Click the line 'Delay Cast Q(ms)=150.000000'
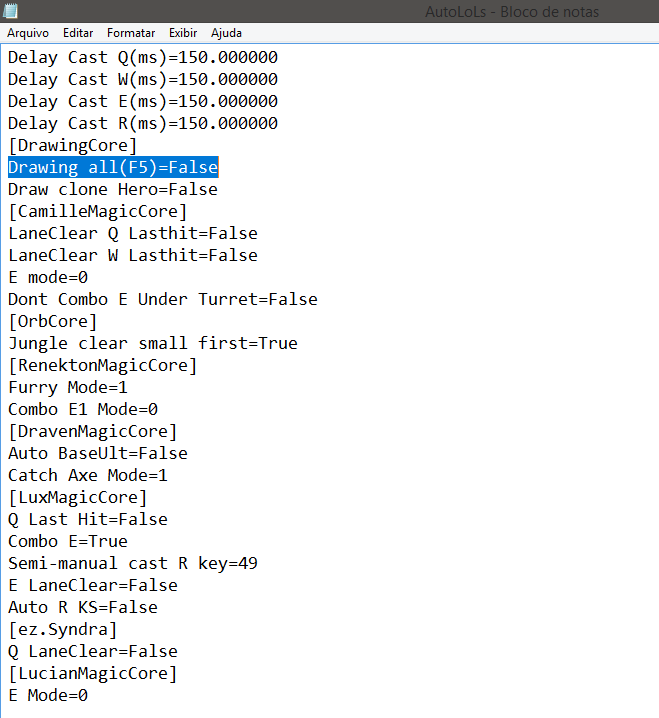Viewport: 659px width, 718px height. [x=143, y=58]
